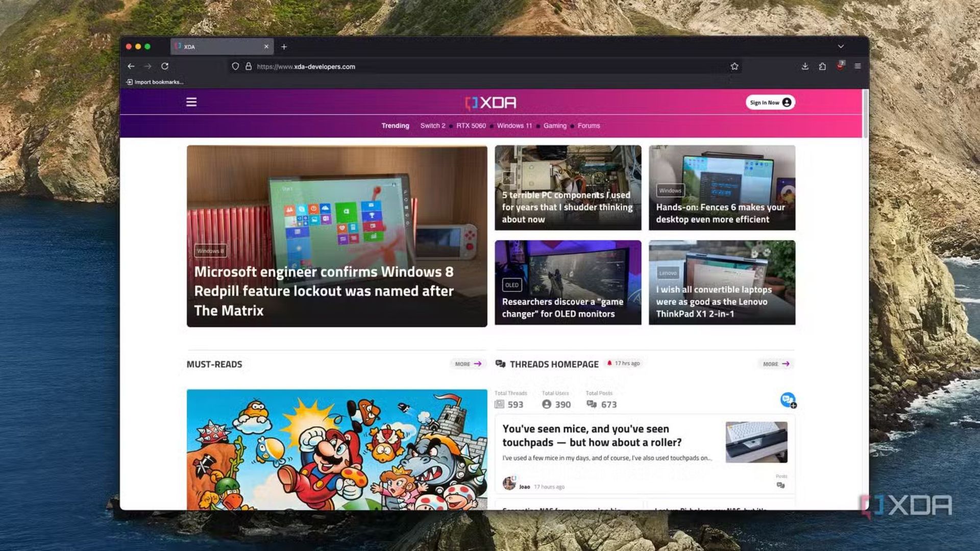Expand the list all tabs chevron

tap(841, 46)
